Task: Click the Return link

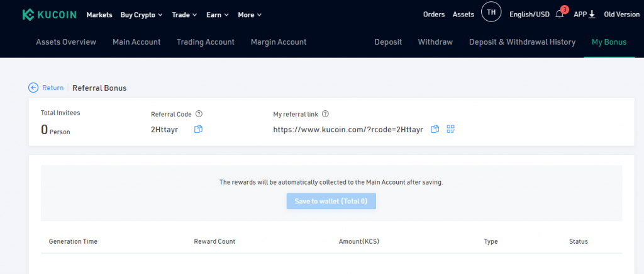Action: [53, 88]
